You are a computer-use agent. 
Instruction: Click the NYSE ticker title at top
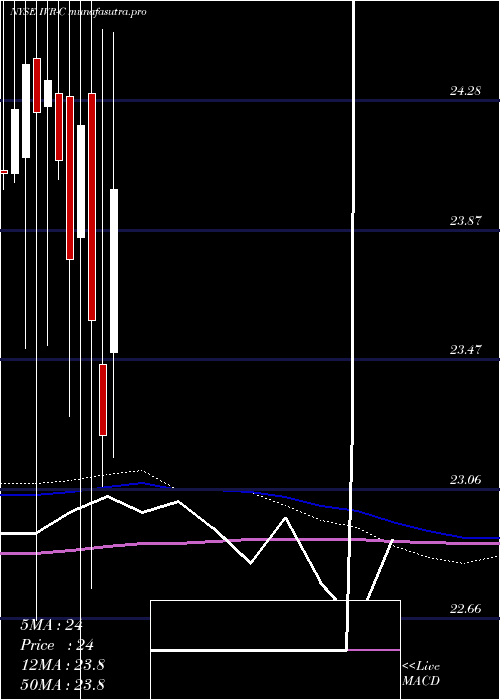click(x=78, y=12)
